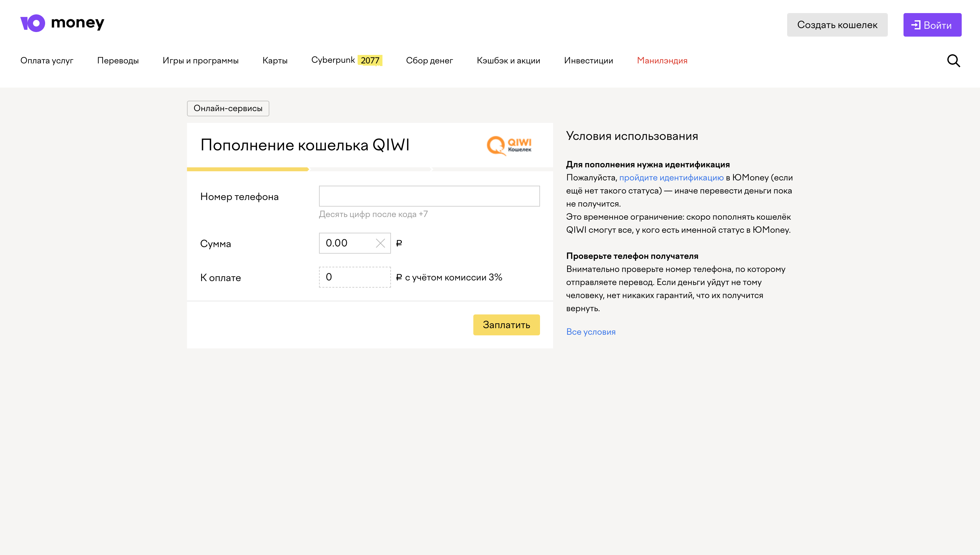Go to Переводы section
This screenshot has width=980, height=555.
coord(118,60)
